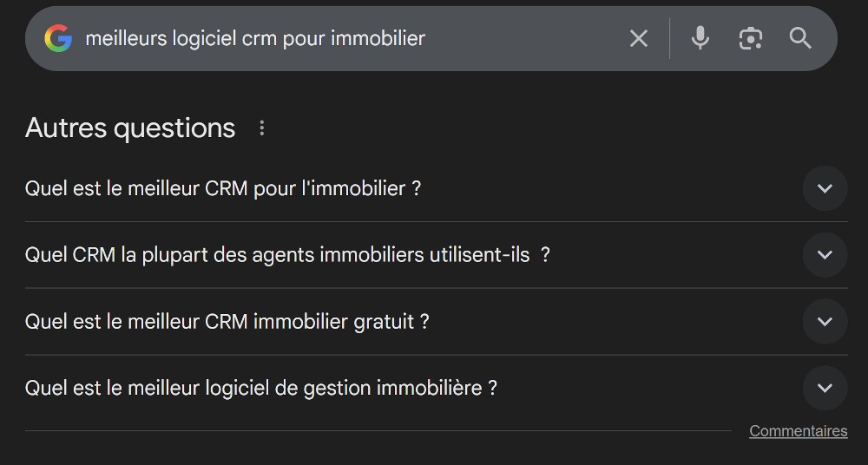Start voice search with the microphone
The image size is (868, 465).
(700, 38)
